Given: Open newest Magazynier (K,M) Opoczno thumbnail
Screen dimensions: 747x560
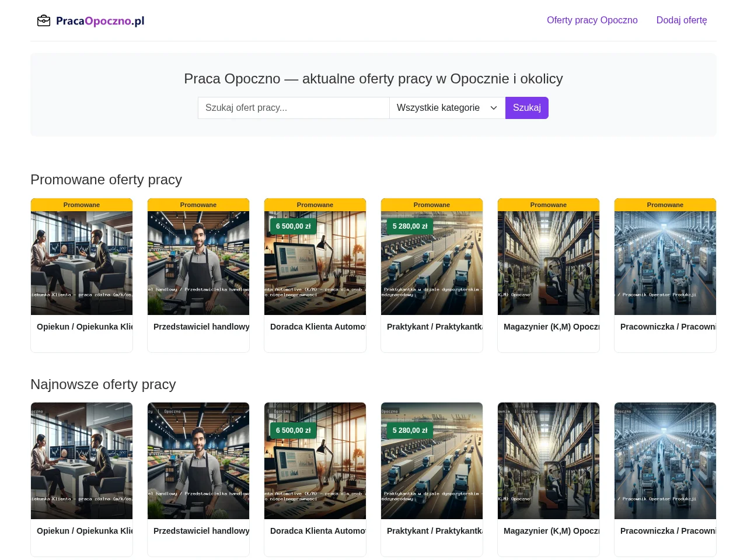Looking at the screenshot, I should (549, 461).
